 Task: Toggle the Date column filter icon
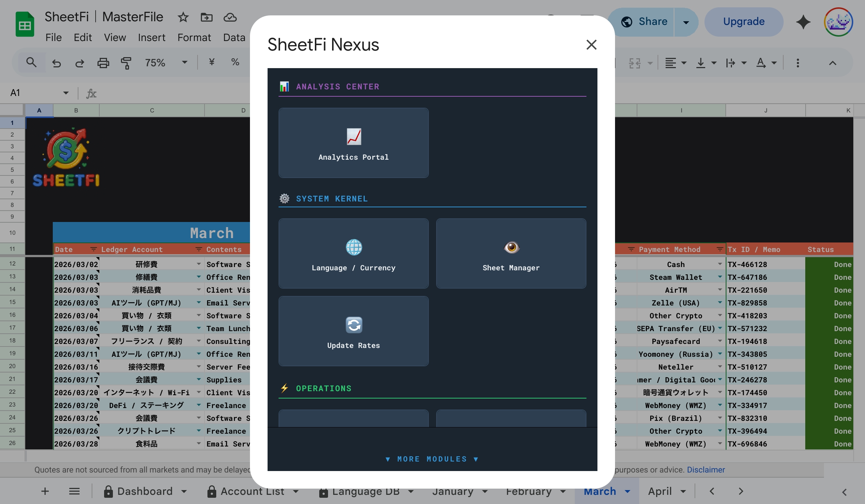click(93, 249)
